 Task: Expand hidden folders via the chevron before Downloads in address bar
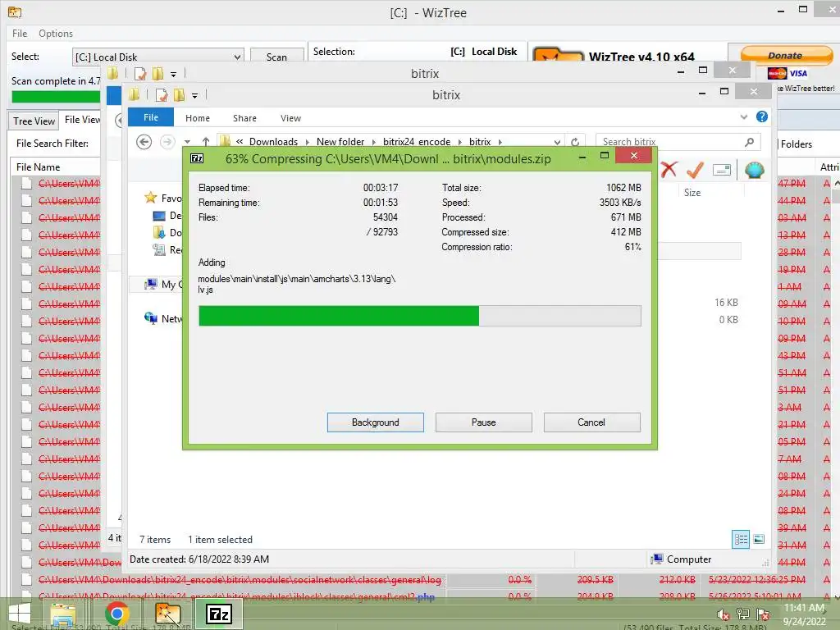(x=240, y=141)
